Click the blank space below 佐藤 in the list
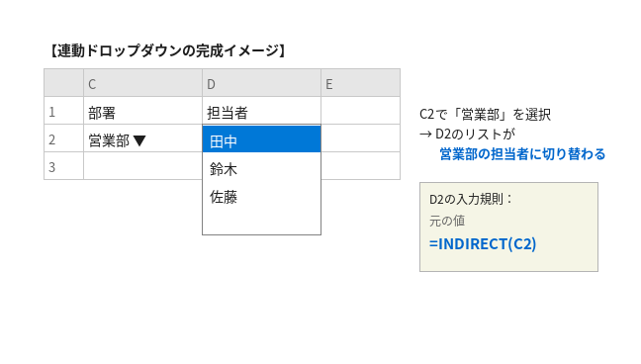Viewport: 641px width, 364px height. pyautogui.click(x=261, y=223)
